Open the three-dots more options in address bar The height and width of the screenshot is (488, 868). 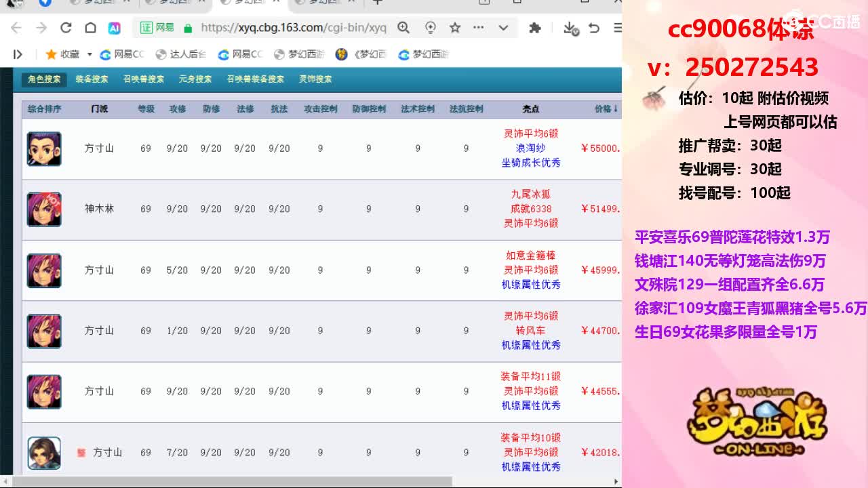pos(479,28)
